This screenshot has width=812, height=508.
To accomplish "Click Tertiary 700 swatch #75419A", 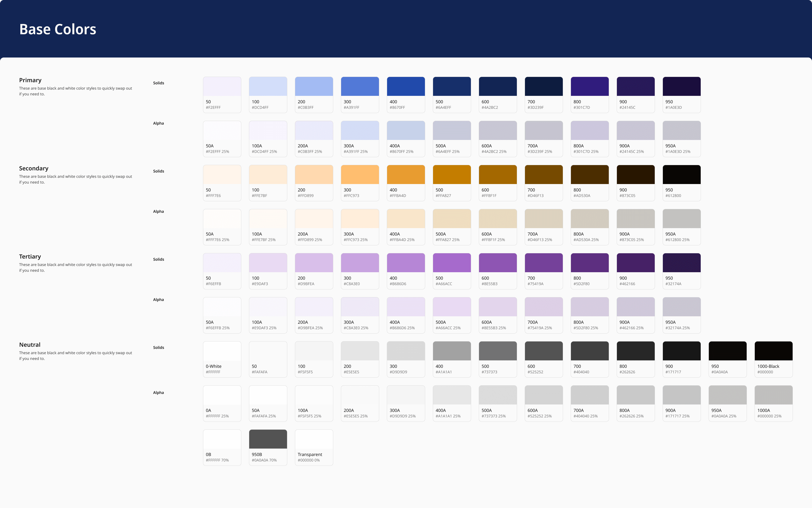I will (x=544, y=271).
